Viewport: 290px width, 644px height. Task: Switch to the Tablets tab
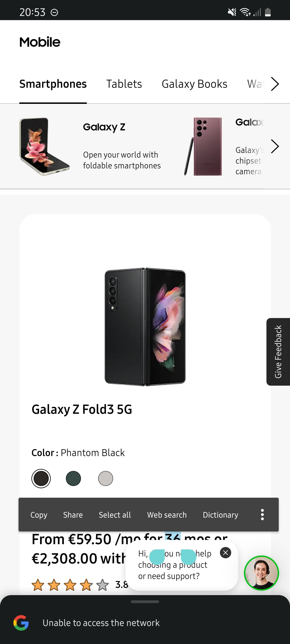point(124,84)
